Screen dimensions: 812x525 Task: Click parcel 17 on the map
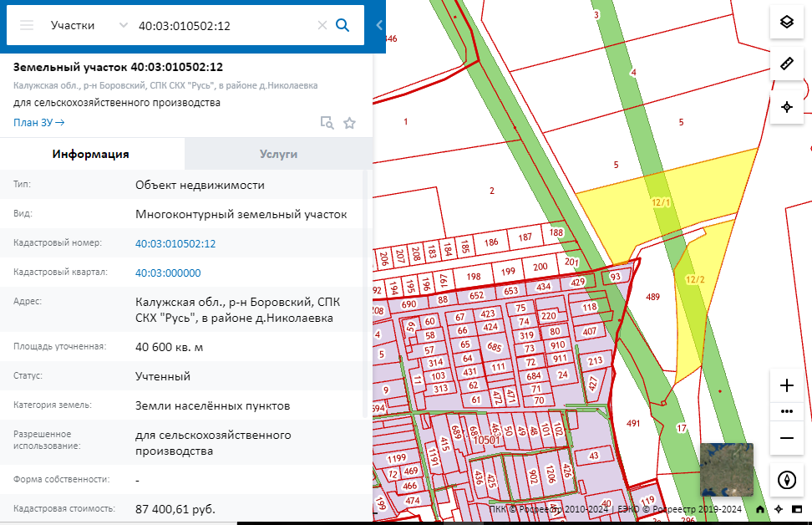tap(682, 428)
